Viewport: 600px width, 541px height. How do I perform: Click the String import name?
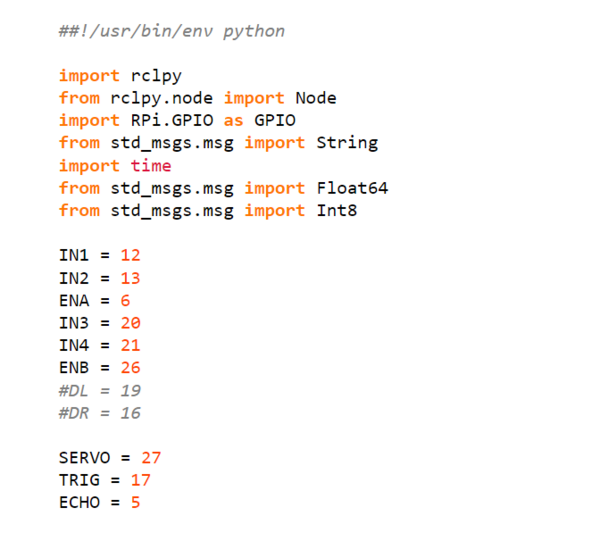click(x=346, y=143)
